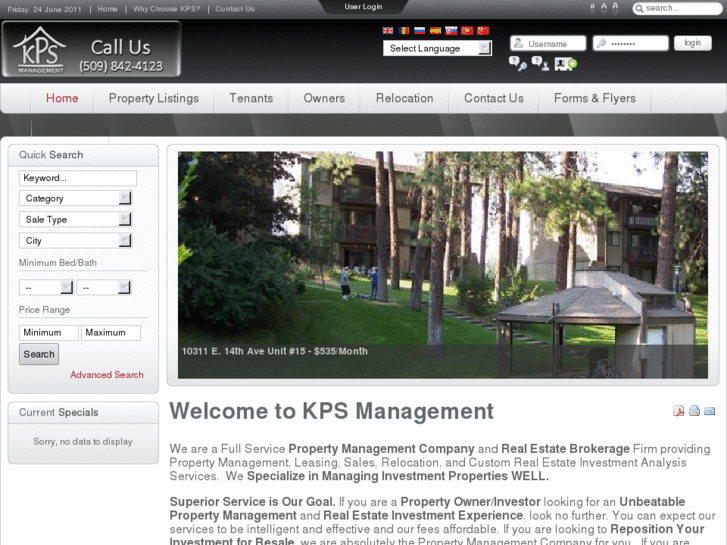Select the Spanish flag language icon
Screen dimensions: 727x545
click(x=435, y=31)
